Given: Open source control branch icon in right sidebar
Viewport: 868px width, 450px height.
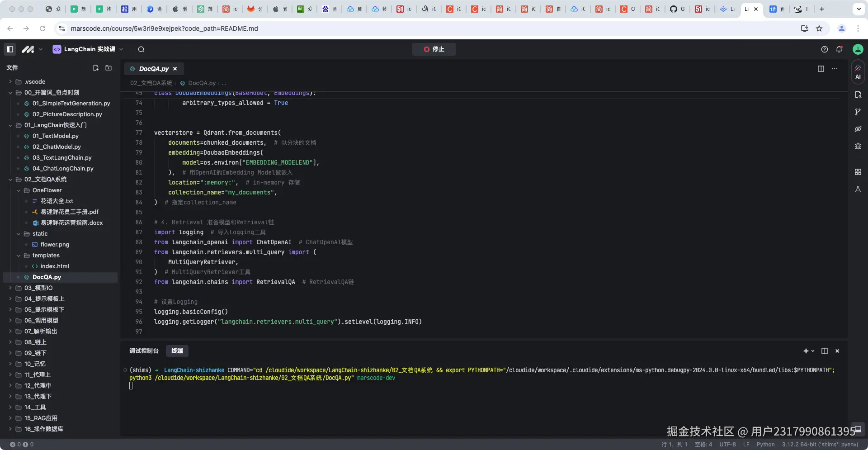Looking at the screenshot, I should 858,112.
